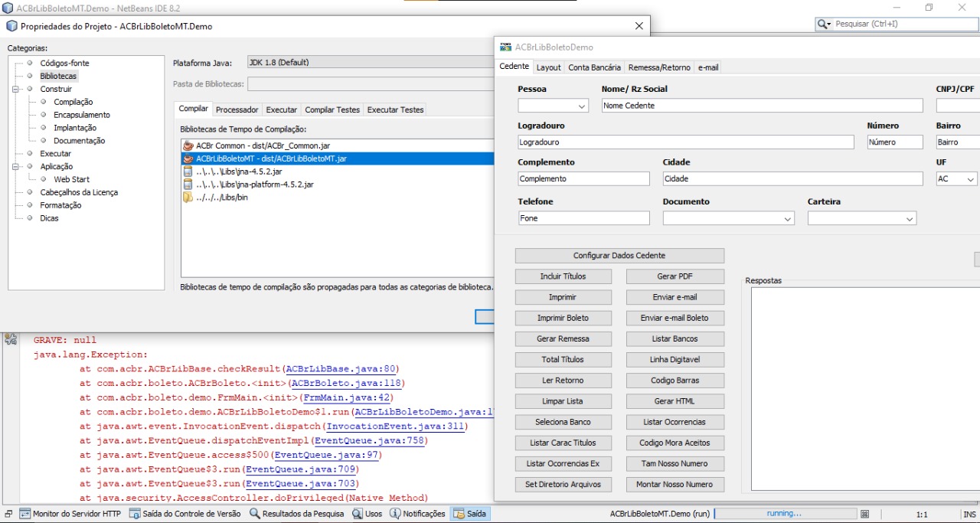Switch to the Saída output panel

click(x=470, y=514)
